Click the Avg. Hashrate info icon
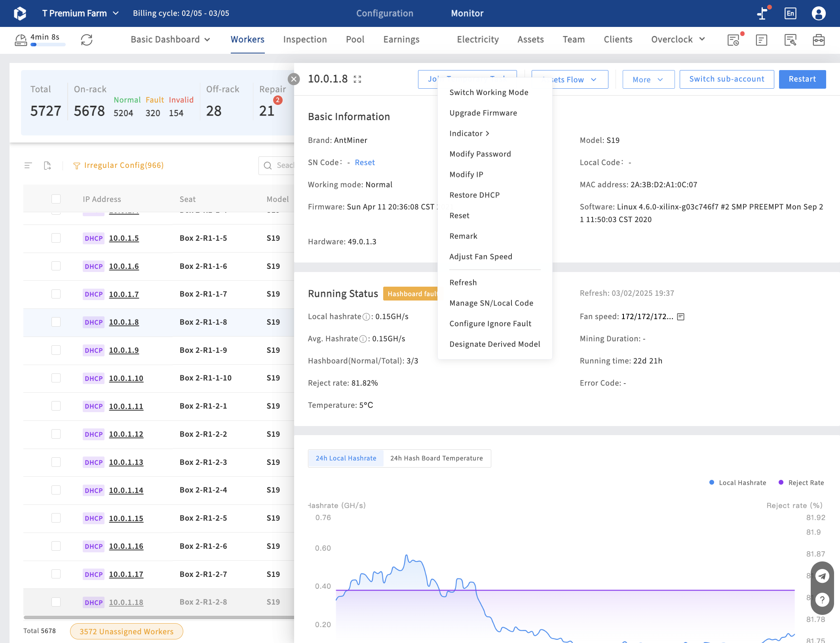 tap(363, 339)
